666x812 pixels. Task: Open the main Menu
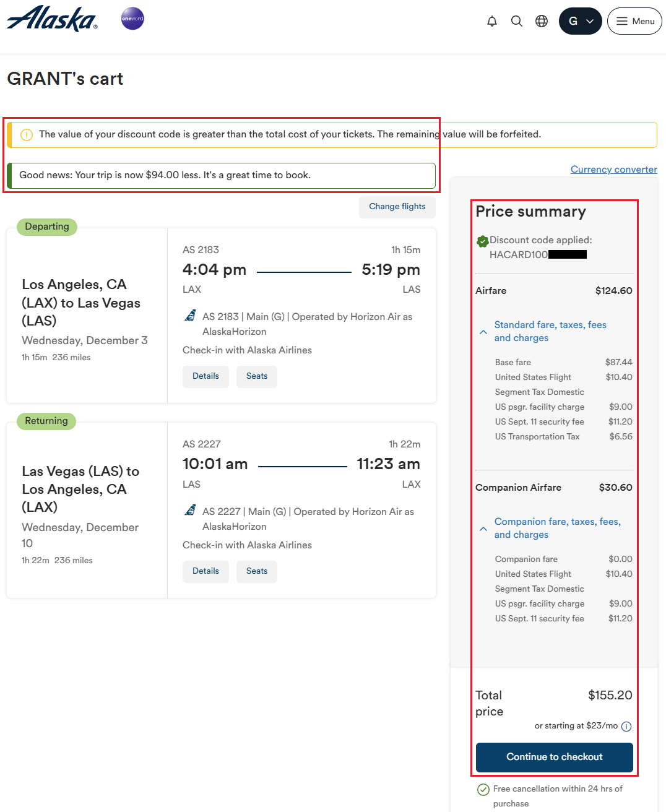click(x=634, y=21)
